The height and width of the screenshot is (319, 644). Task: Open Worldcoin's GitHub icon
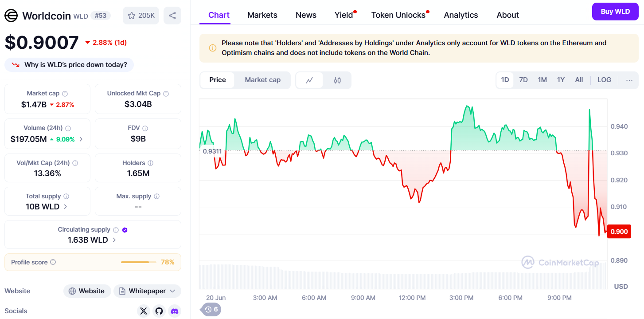159,311
